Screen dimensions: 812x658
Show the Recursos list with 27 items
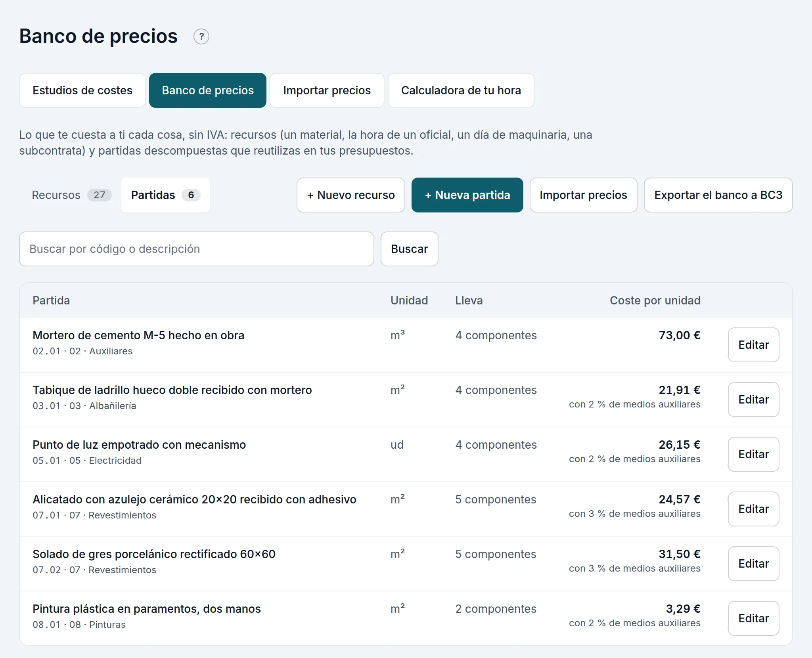tap(71, 195)
